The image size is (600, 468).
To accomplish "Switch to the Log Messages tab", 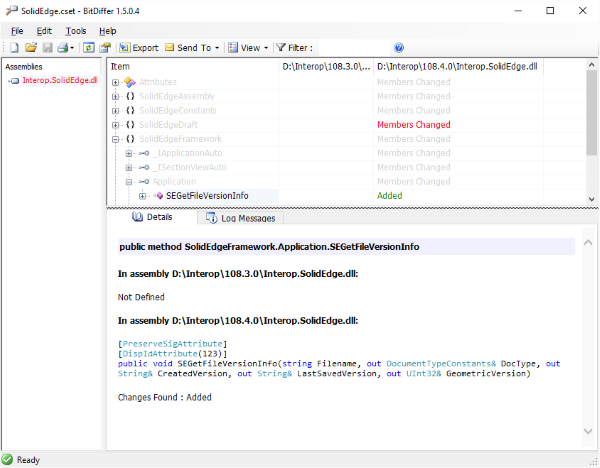I will pos(241,218).
